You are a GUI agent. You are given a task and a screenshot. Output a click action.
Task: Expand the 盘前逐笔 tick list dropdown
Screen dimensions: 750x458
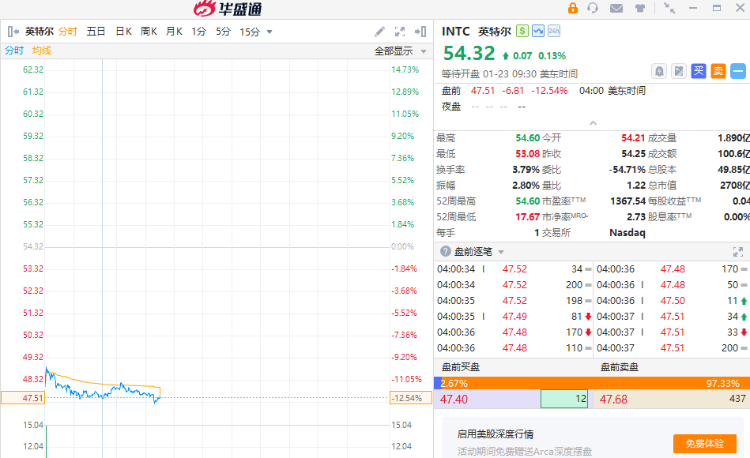click(502, 252)
